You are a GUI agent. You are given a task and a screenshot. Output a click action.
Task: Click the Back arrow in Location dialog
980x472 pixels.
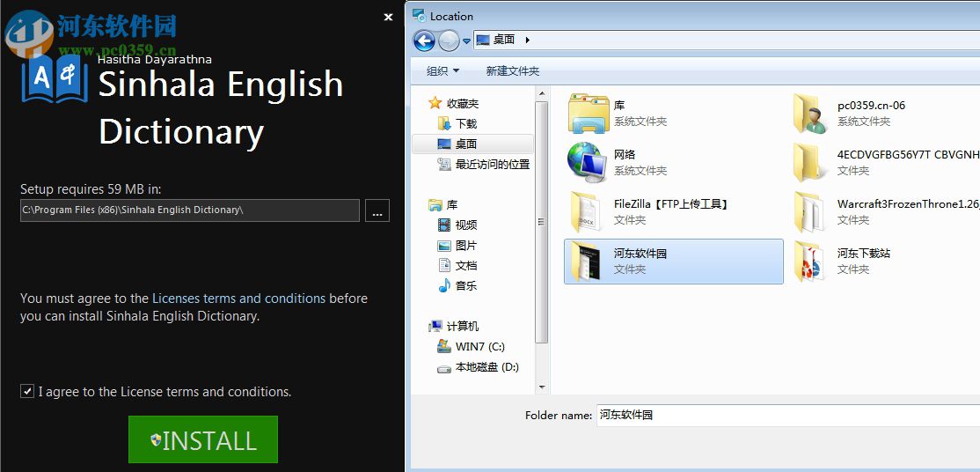click(x=424, y=41)
